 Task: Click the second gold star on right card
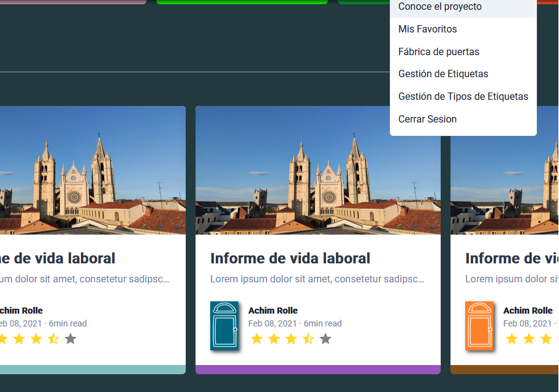pos(529,339)
